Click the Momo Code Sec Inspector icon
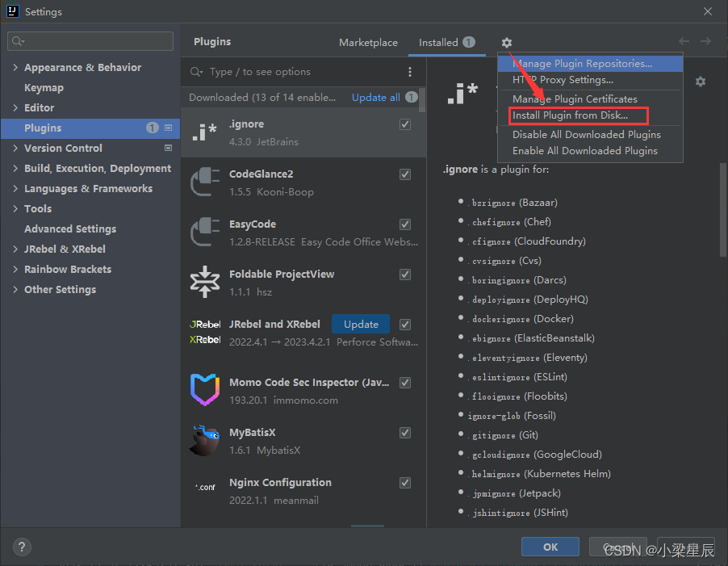The height and width of the screenshot is (566, 728). tap(205, 389)
